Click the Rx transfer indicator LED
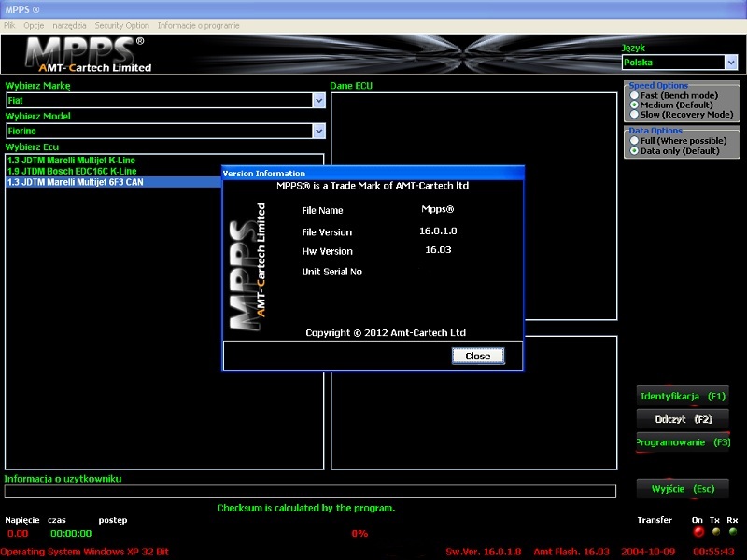This screenshot has width=747, height=560. pos(733,532)
